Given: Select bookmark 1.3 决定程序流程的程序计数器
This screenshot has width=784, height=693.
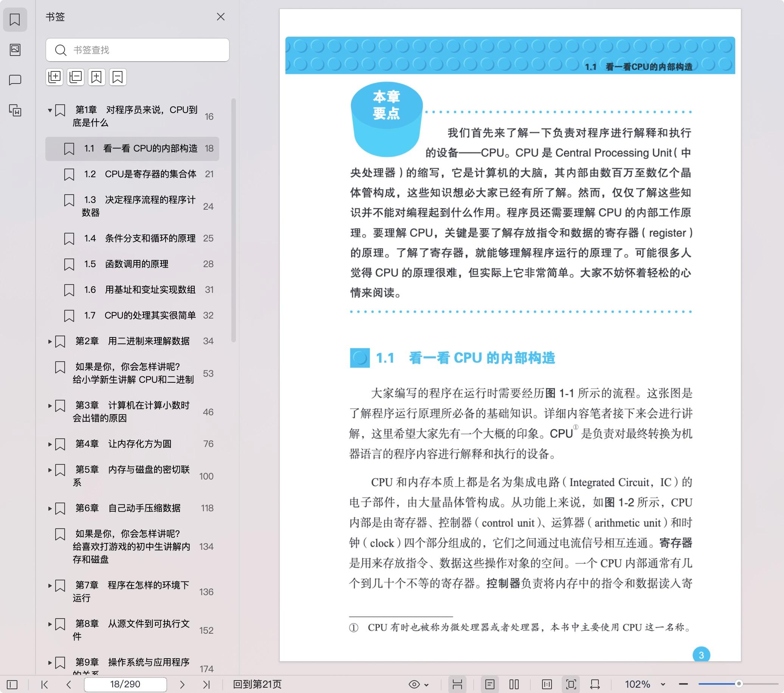Looking at the screenshot, I should 132,206.
